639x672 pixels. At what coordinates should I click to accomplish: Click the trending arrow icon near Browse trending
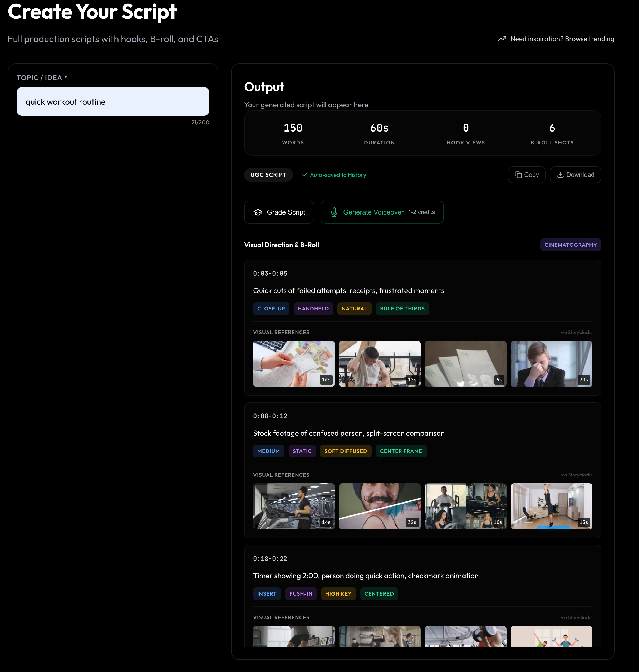pyautogui.click(x=502, y=39)
